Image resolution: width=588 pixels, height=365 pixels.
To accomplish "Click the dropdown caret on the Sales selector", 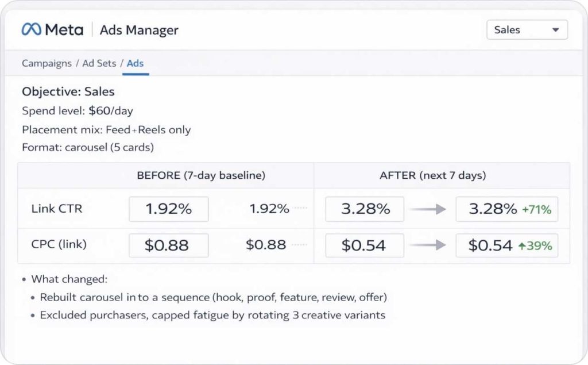I will [555, 29].
